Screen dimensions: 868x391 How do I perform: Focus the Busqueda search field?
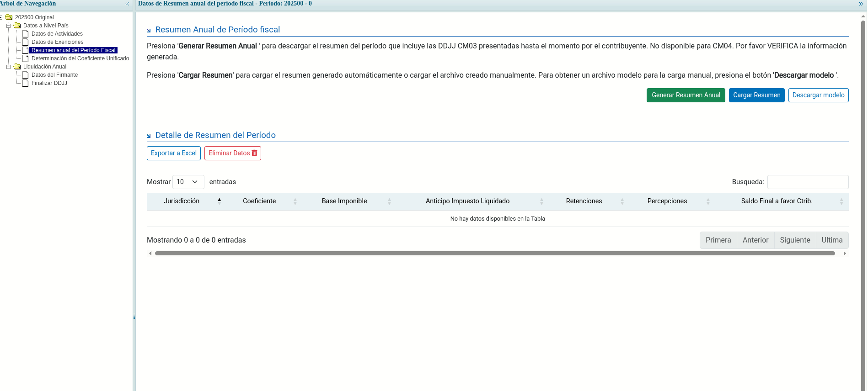point(808,182)
